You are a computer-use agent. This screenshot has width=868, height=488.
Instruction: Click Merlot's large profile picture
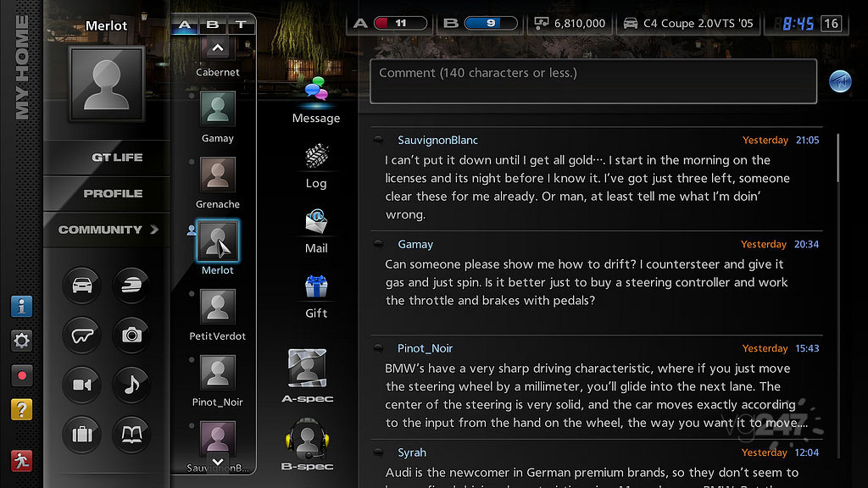click(106, 84)
